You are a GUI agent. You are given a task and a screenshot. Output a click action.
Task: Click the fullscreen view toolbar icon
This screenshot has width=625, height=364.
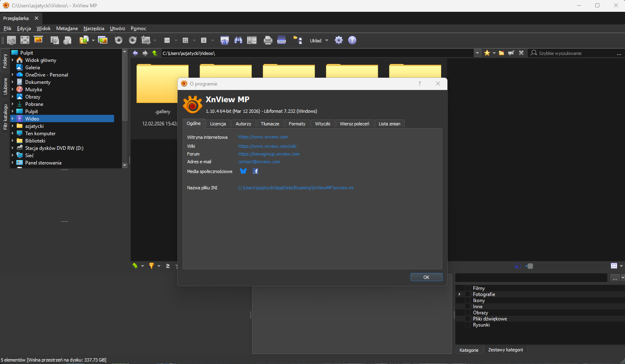25,40
